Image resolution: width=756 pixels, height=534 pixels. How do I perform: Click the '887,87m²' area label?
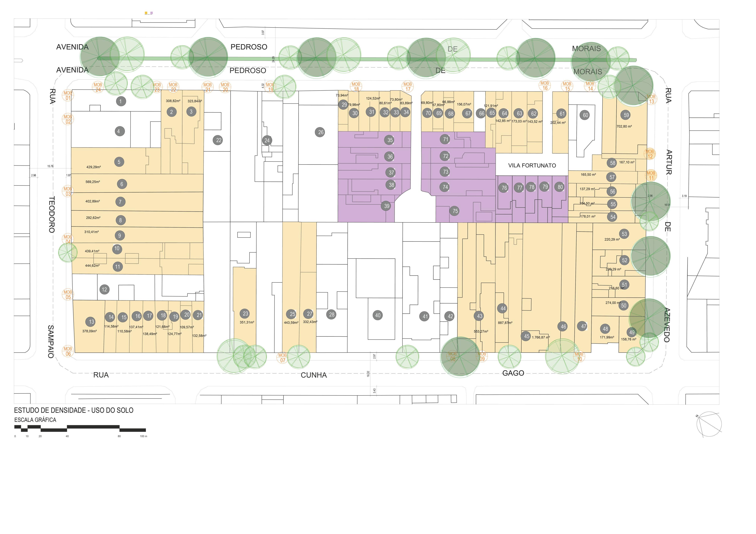[505, 323]
